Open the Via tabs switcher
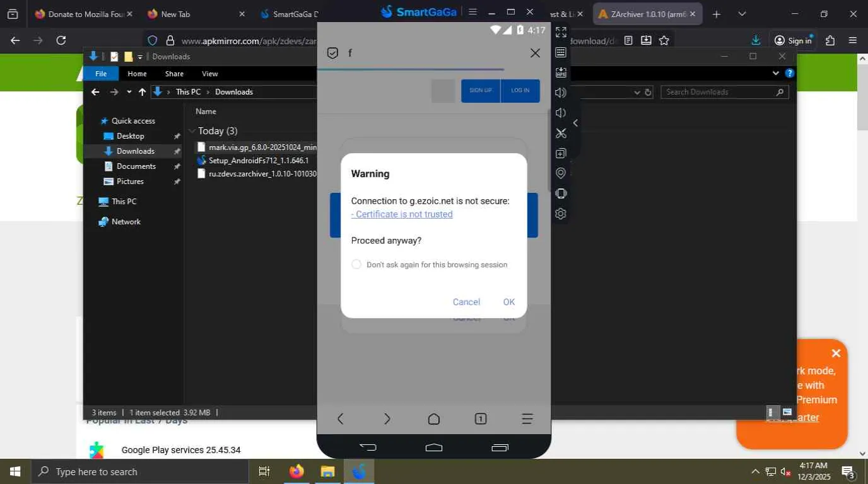The image size is (868, 484). pos(481,418)
